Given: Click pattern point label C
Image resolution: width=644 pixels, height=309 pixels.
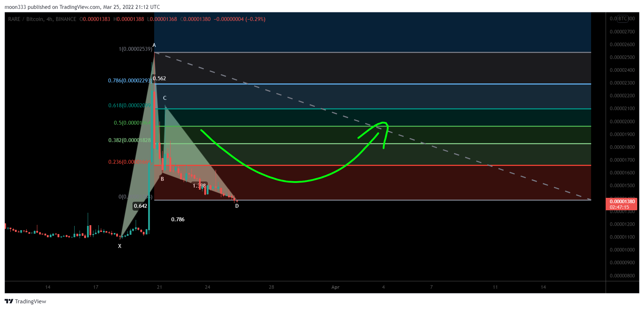Looking at the screenshot, I should pos(165,98).
